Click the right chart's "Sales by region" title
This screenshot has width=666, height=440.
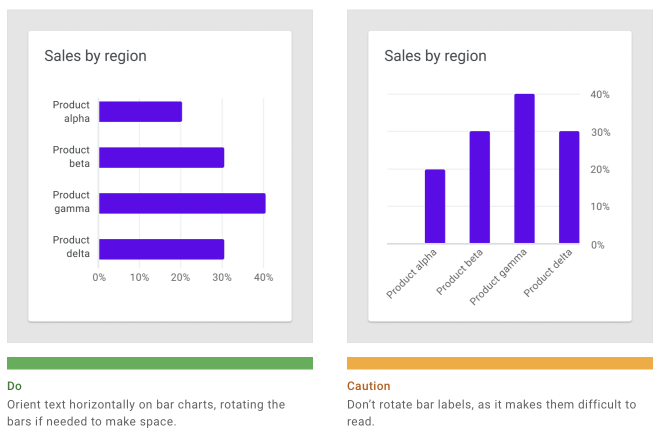point(435,56)
